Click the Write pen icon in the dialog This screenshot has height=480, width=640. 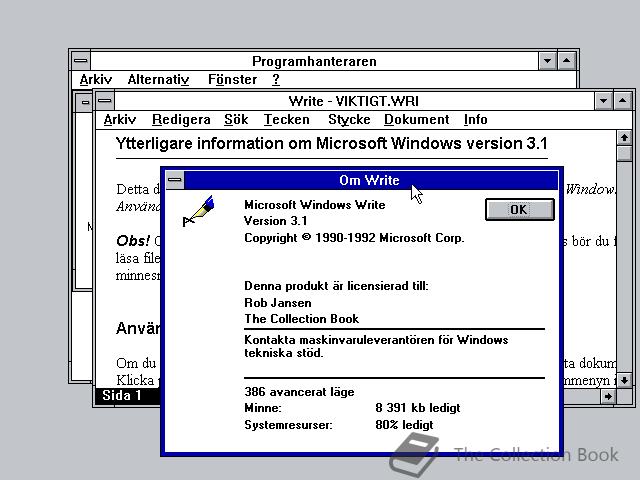tap(198, 211)
